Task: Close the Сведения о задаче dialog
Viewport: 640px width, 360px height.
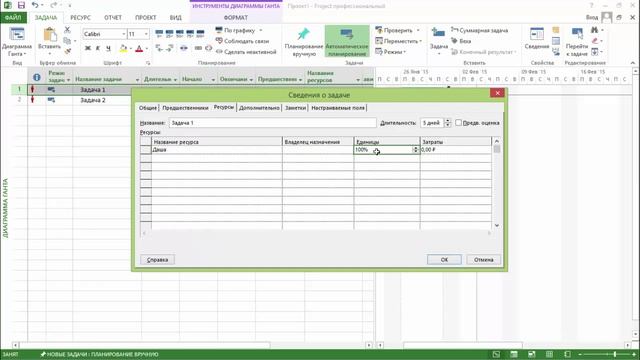Action: [x=497, y=93]
